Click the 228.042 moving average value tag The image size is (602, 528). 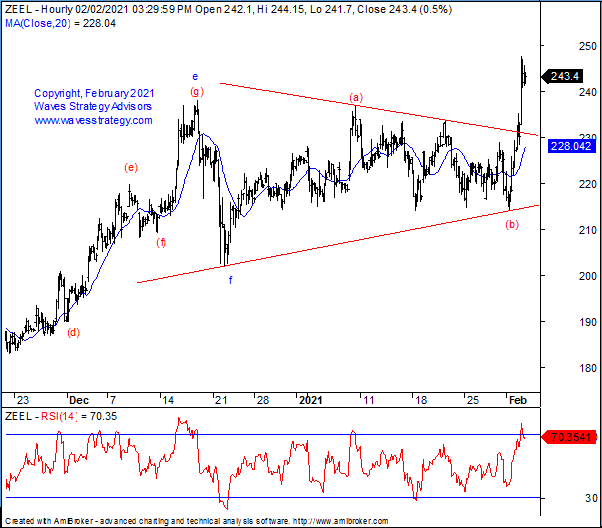(571, 146)
